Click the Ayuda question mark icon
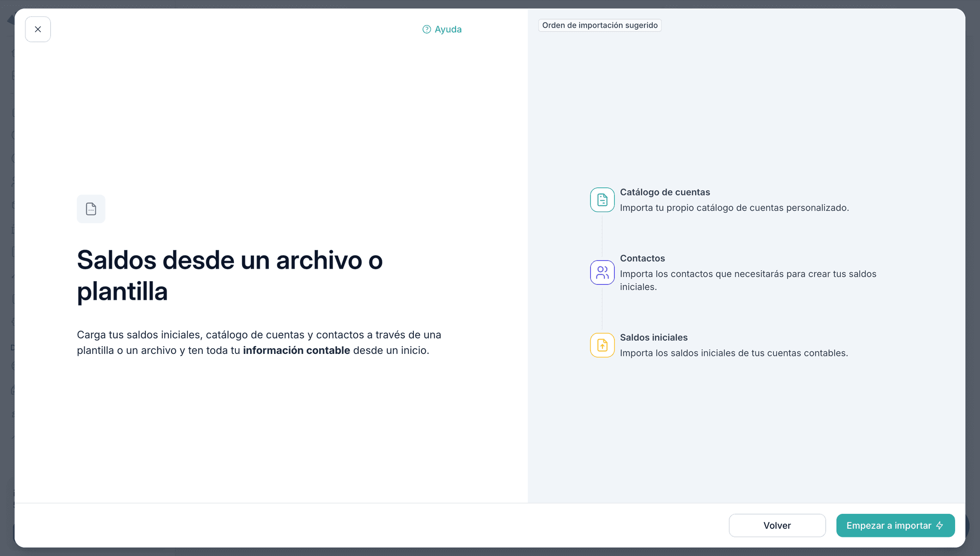Screen dimensions: 980x556 point(426,29)
